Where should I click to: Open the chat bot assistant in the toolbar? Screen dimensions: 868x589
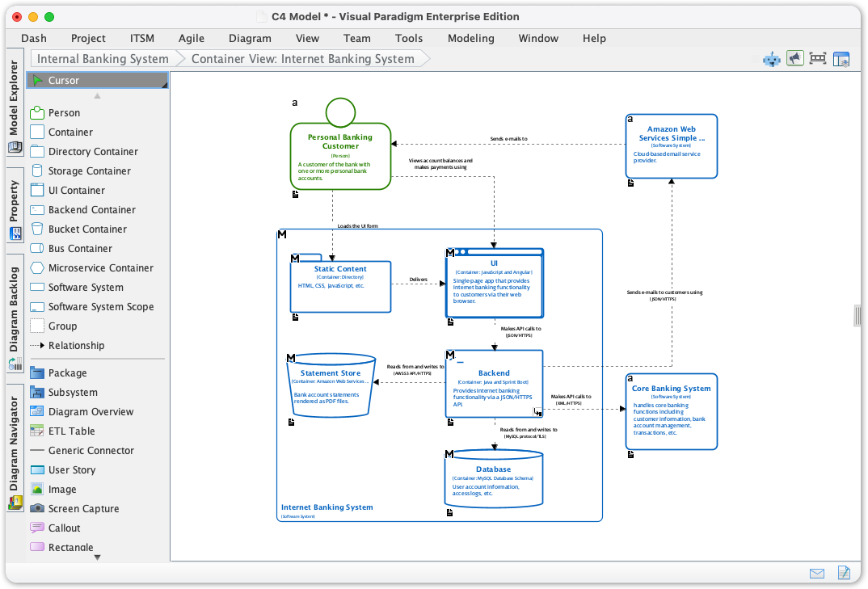(771, 59)
